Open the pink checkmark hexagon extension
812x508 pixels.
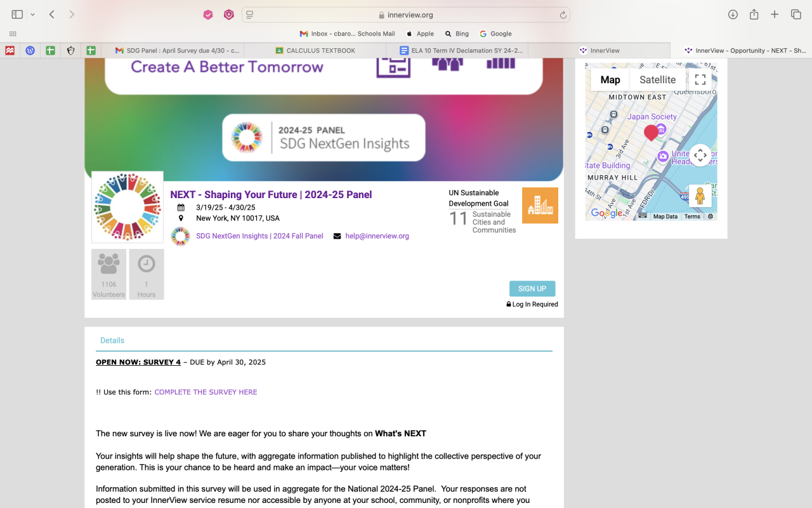(208, 15)
